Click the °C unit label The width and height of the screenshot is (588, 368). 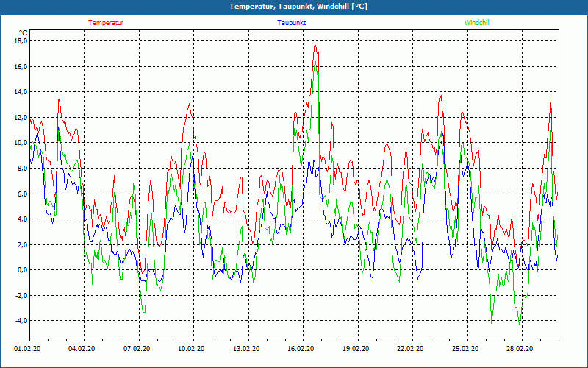coord(23,32)
